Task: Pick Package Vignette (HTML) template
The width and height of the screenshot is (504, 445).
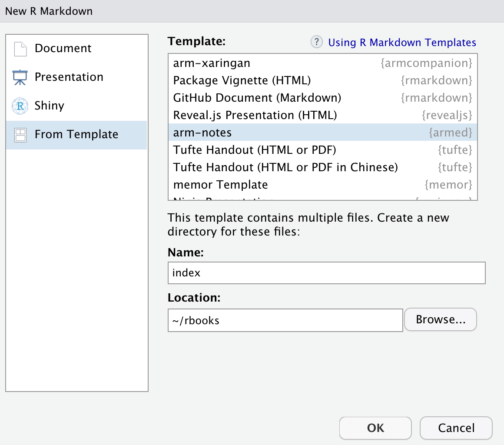Action: point(242,80)
